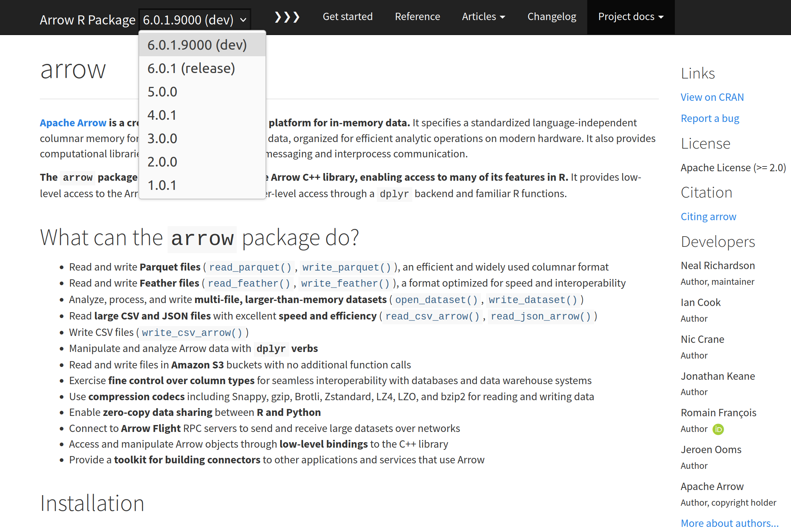Image resolution: width=791 pixels, height=532 pixels.
Task: Open read_feather() function reference
Action: 249,283
